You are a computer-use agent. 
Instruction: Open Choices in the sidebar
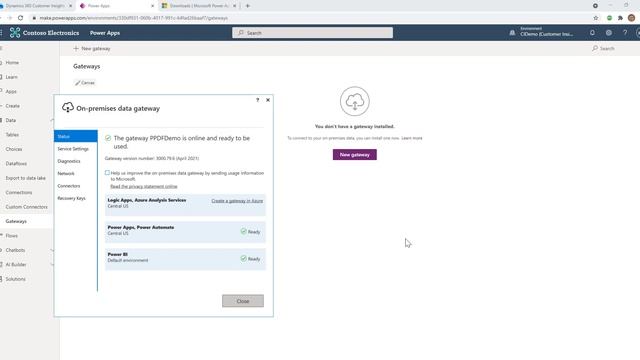click(x=14, y=149)
